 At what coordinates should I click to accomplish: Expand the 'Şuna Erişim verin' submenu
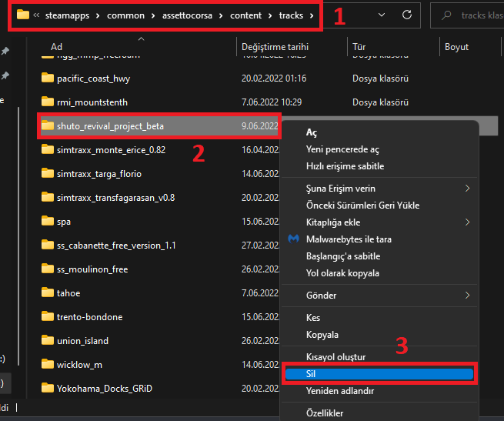(467, 189)
